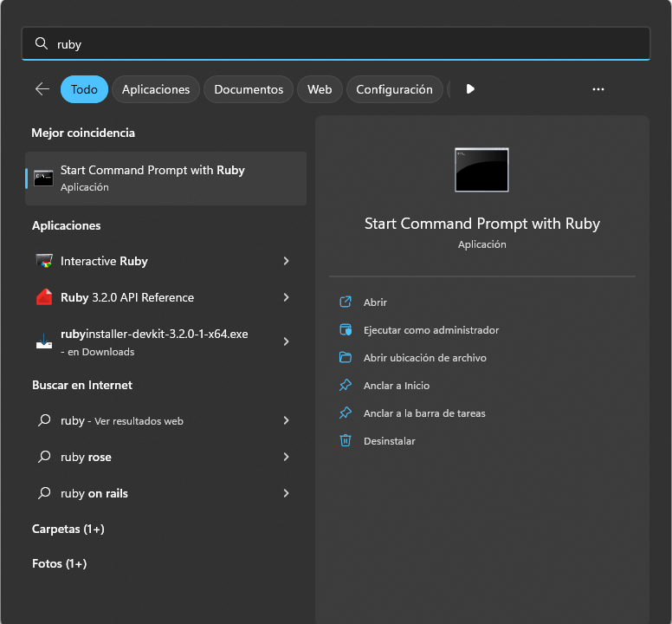Select the Todo filter tab
This screenshot has height=624, width=672.
(84, 89)
